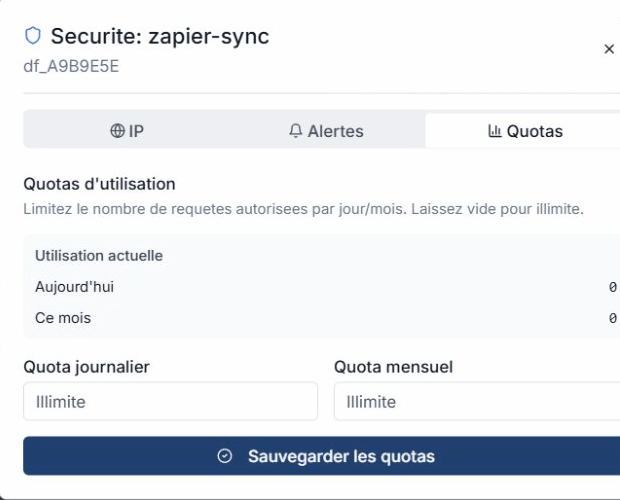The width and height of the screenshot is (620, 500).
Task: Click the bar chart icon on Quotas tab
Action: click(x=494, y=131)
